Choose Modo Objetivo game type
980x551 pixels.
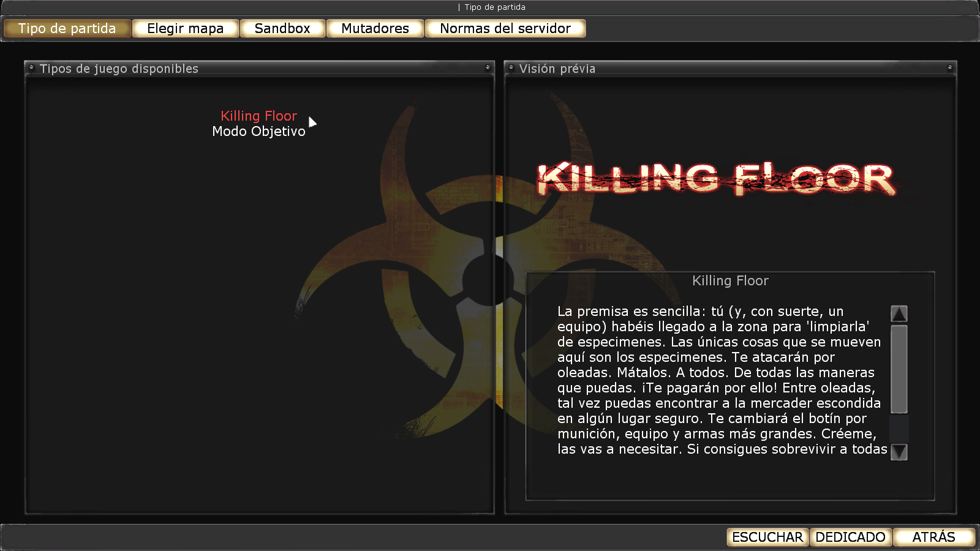pyautogui.click(x=258, y=131)
